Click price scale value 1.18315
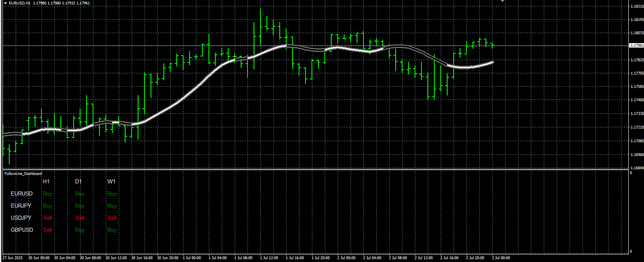Viewport: 644px width, 262px height. click(637, 6)
